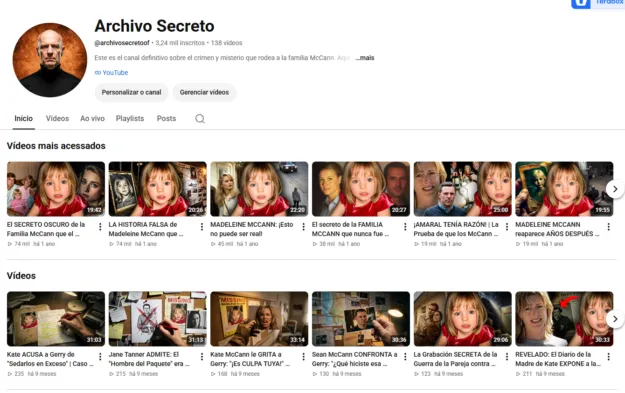This screenshot has height=393, width=625.
Task: Open options menu for "LA HISTORIA FALSA de Madeleine McCann"
Action: (202, 227)
